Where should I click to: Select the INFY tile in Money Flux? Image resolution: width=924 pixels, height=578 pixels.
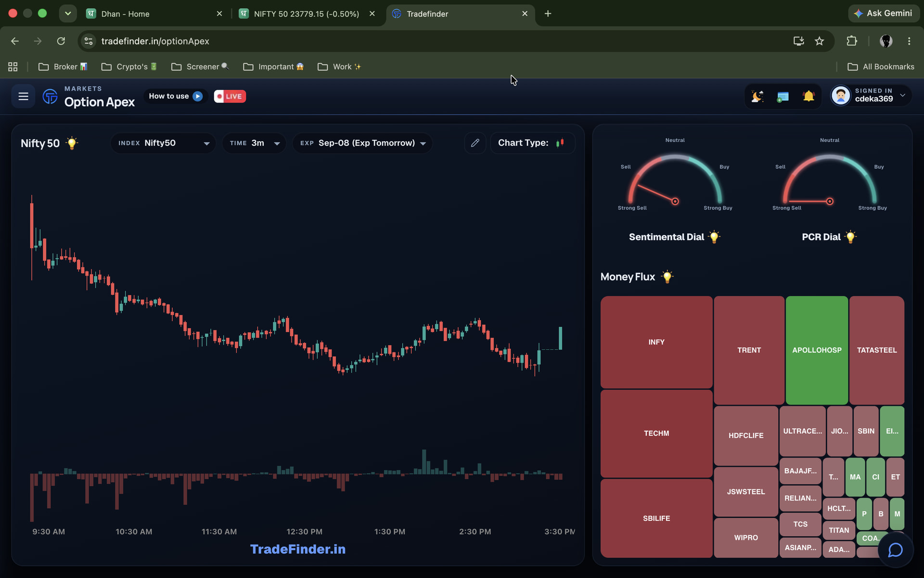tap(656, 342)
